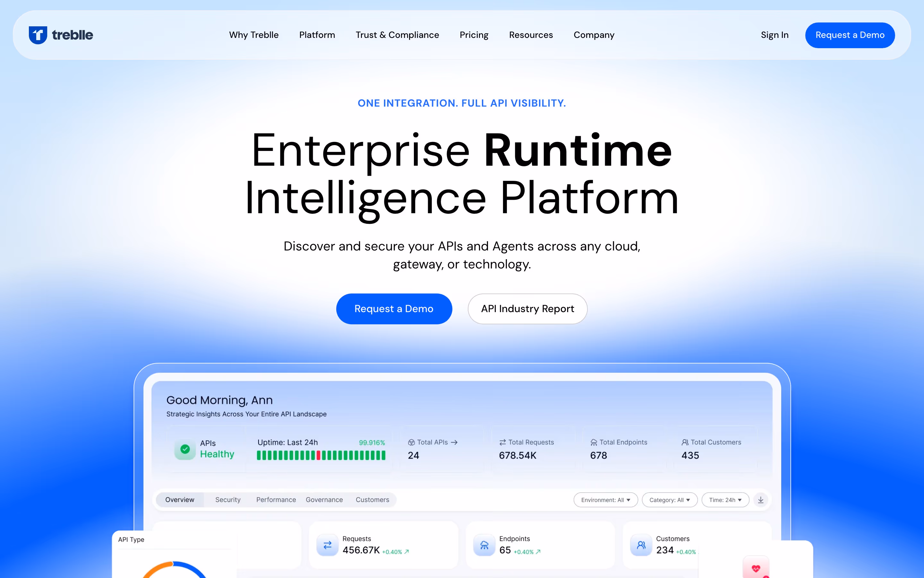
Task: Open the Why Treblle nav menu
Action: [x=254, y=35]
